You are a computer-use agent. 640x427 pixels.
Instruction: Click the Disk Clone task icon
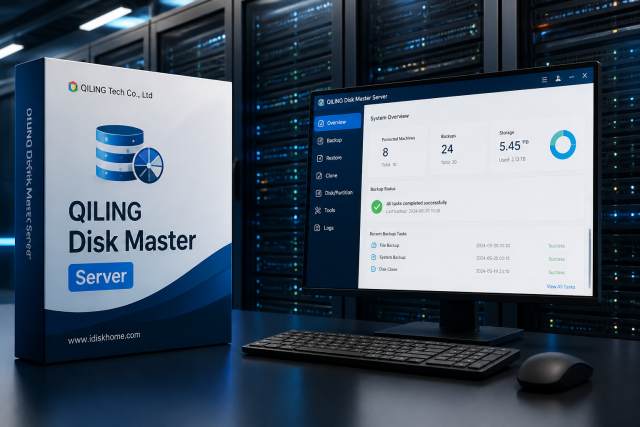pyautogui.click(x=373, y=269)
